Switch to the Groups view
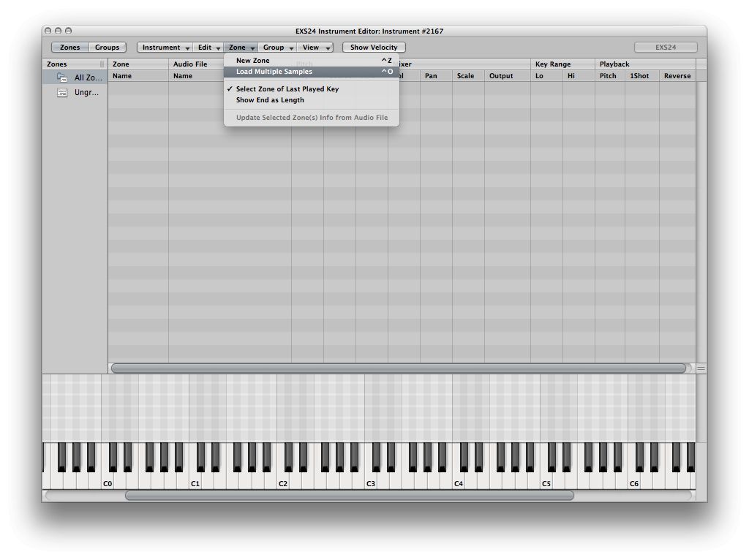749x560 pixels. click(x=107, y=48)
